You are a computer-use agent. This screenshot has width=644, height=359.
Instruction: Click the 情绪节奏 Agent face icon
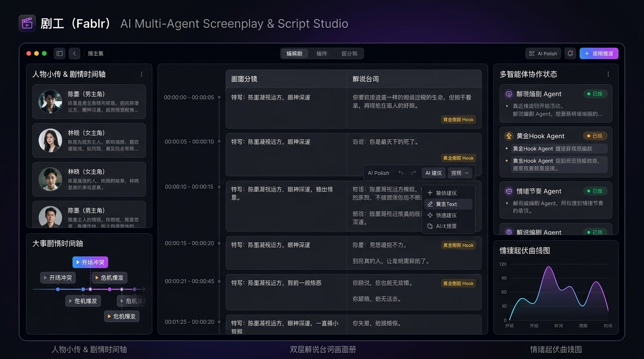(x=509, y=191)
